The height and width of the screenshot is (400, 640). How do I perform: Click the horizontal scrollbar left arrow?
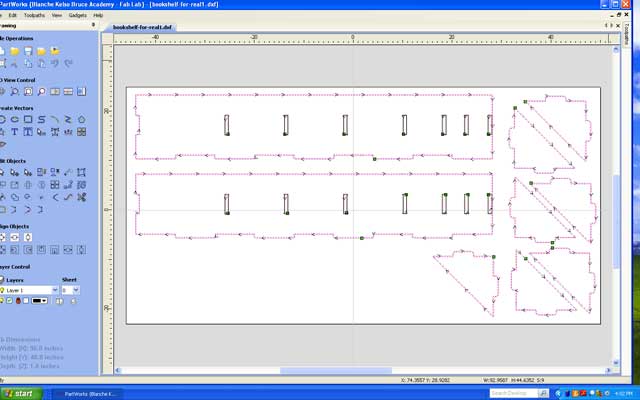[x=118, y=370]
